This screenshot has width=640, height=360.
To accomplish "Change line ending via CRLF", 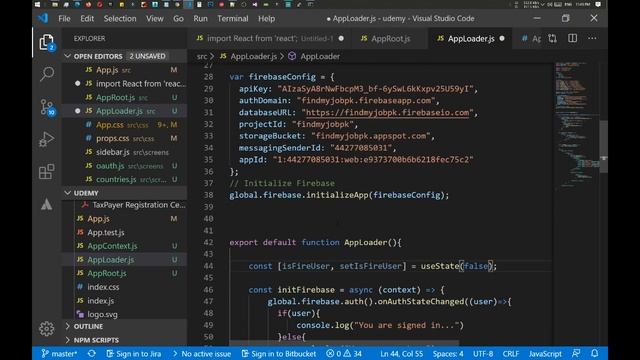I will pos(511,353).
